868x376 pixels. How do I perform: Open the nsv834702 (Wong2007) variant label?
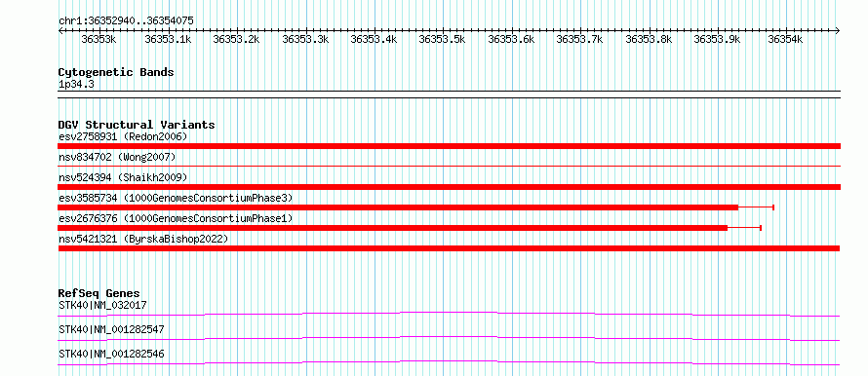[x=117, y=158]
